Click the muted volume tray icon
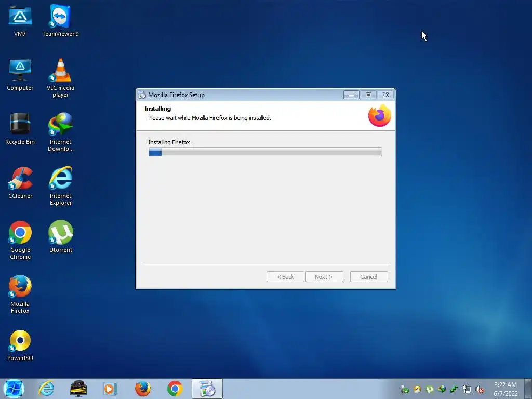Screen dimensions: 532x399 (480, 390)
